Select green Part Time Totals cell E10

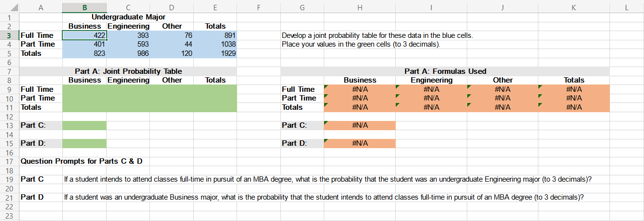tap(215, 98)
